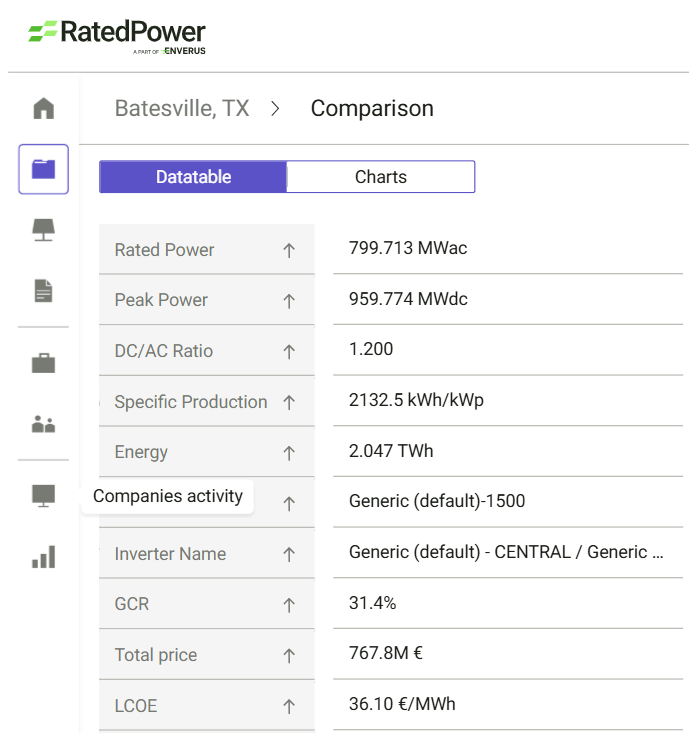Click the Companies activity monitor icon
689x733 pixels.
(x=43, y=496)
